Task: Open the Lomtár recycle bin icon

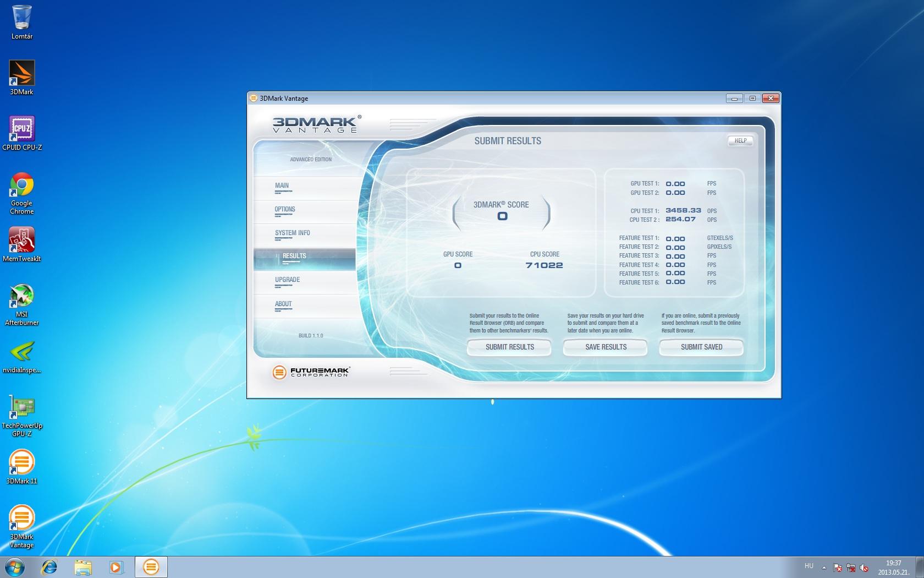Action: pyautogui.click(x=22, y=22)
